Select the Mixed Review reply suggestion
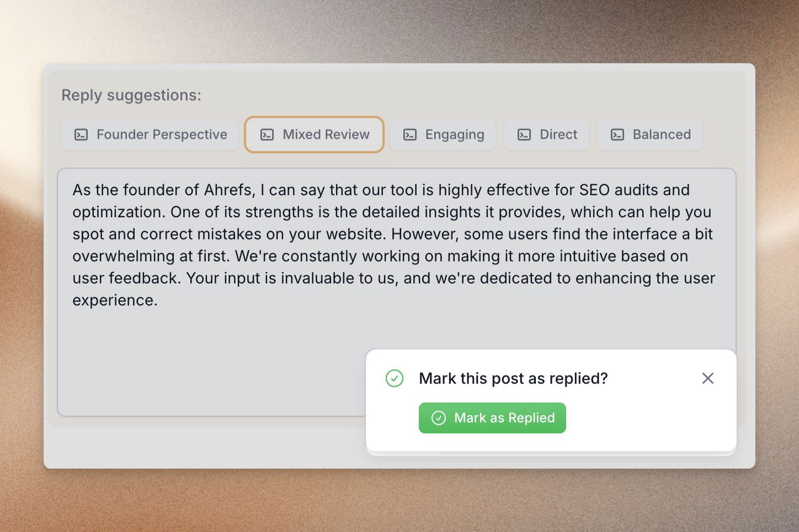 (x=314, y=135)
